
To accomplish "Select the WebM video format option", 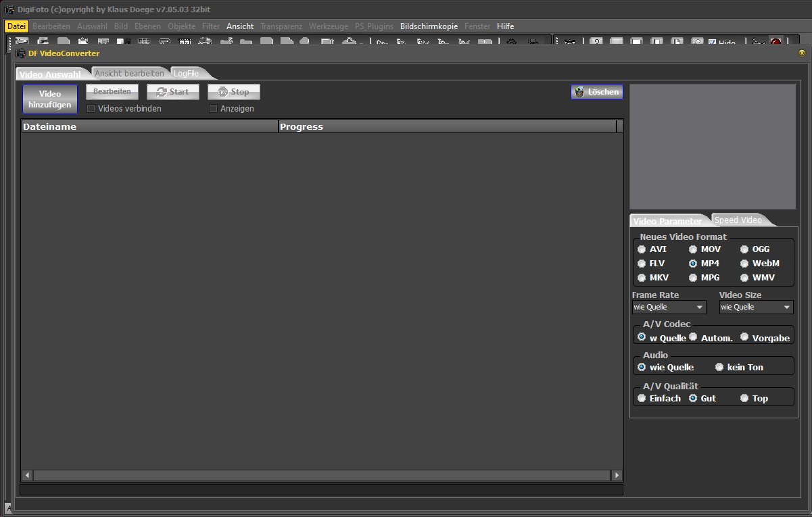I will (x=745, y=264).
